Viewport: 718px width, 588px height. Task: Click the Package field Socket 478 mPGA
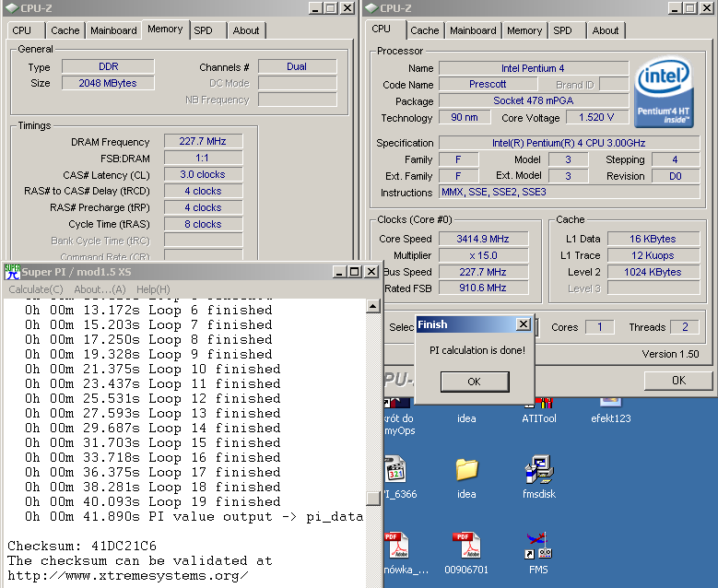coord(534,100)
